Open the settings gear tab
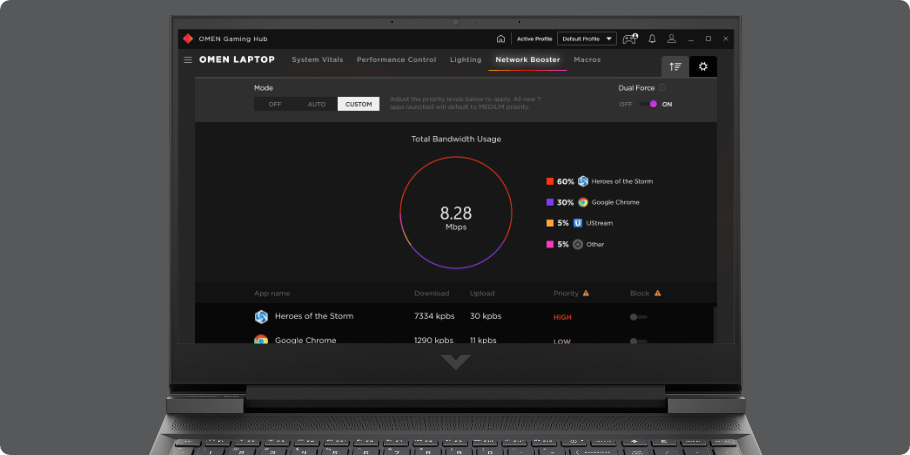This screenshot has width=910, height=455. pos(703,67)
